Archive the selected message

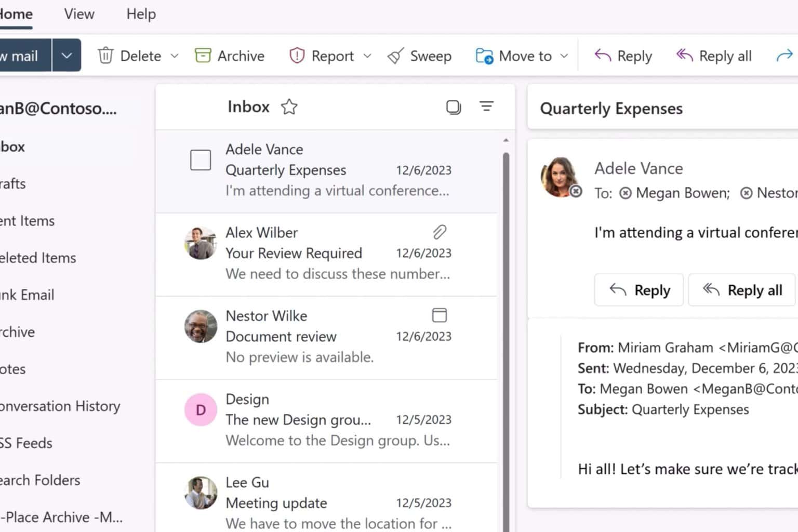[229, 56]
